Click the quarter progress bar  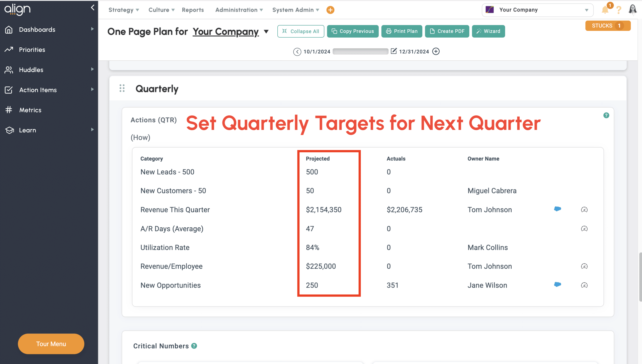pyautogui.click(x=360, y=51)
